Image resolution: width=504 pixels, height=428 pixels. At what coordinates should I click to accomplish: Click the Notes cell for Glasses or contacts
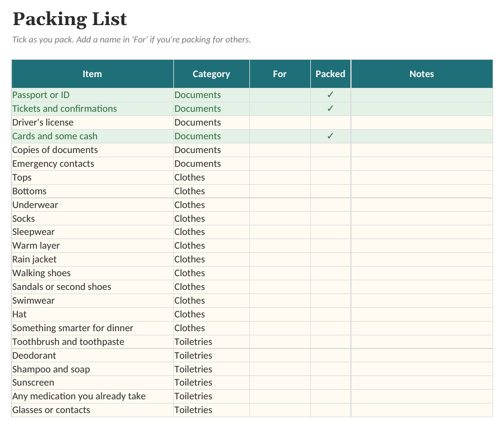(421, 410)
